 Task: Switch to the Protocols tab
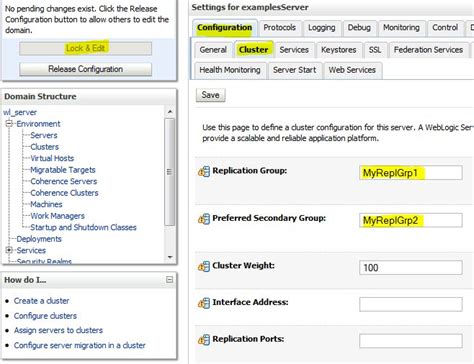(280, 28)
